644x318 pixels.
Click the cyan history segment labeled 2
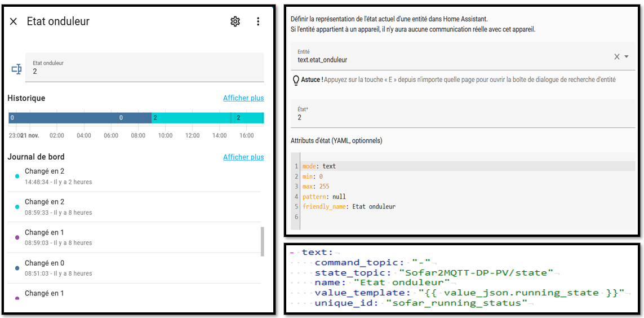click(192, 118)
